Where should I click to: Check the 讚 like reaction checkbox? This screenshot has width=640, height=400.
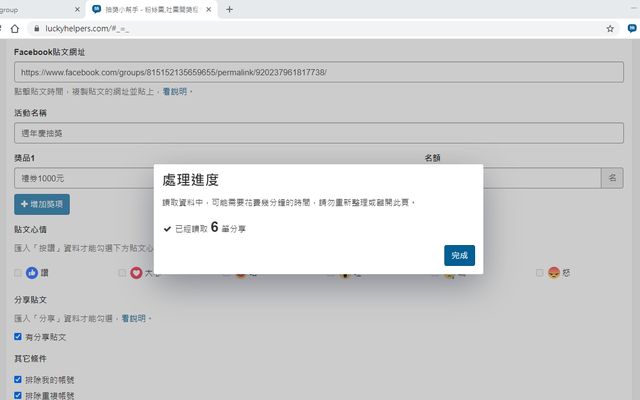18,273
